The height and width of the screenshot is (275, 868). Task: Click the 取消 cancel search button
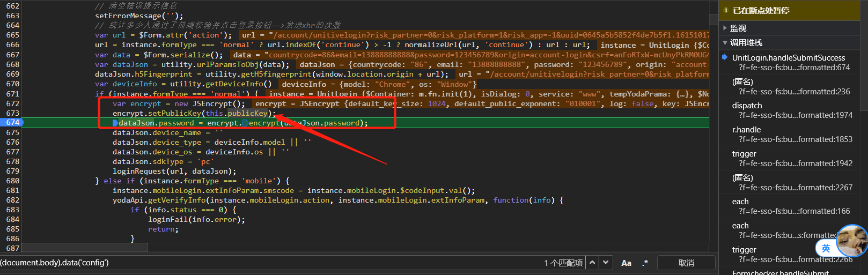click(x=686, y=263)
